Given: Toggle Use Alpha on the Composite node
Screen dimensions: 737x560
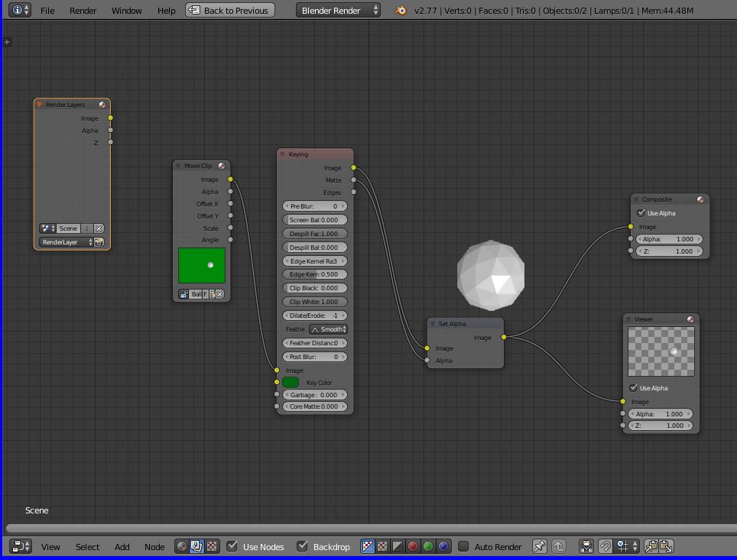Looking at the screenshot, I should coord(641,213).
